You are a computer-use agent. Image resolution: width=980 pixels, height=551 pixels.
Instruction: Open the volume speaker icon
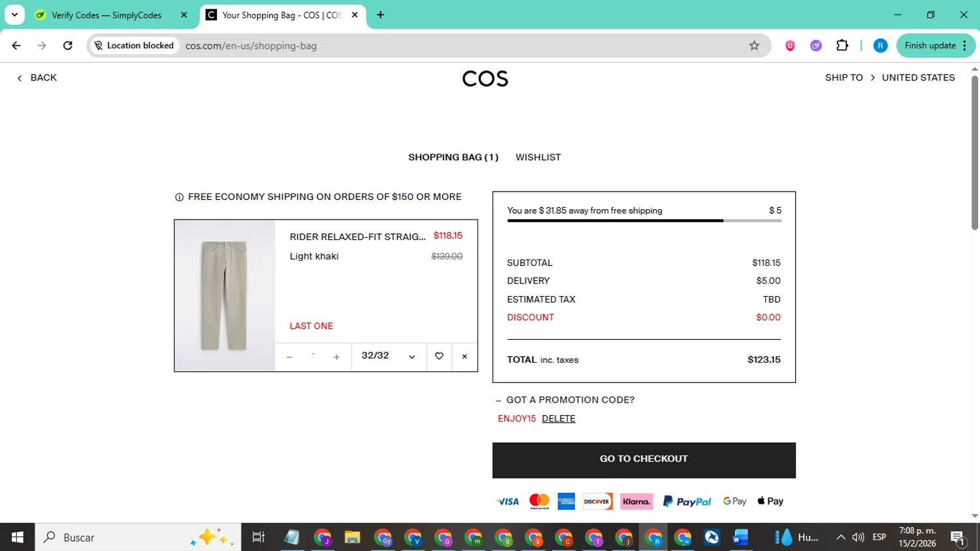pos(858,537)
